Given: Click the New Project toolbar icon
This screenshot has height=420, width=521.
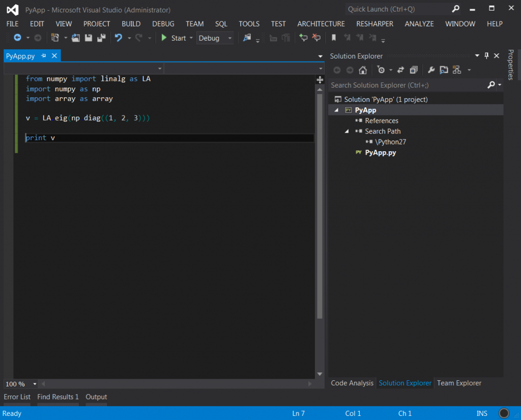Looking at the screenshot, I should 55,38.
